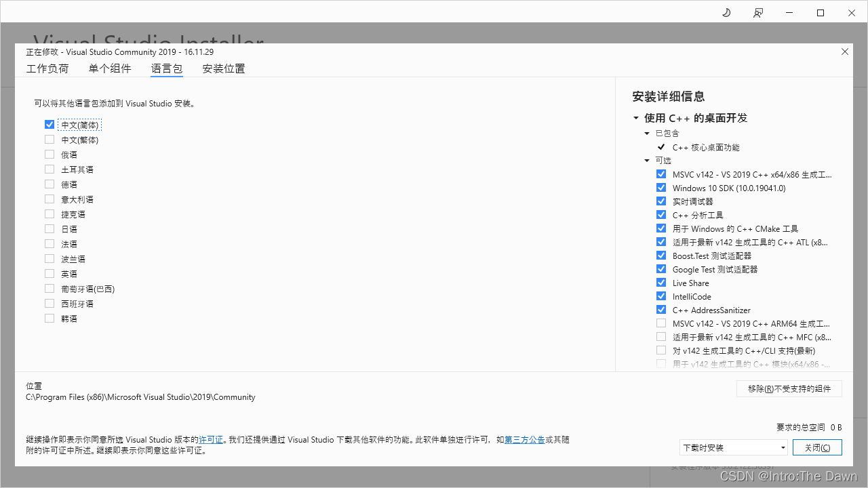Uncheck C++ 分析工具 component
868x488 pixels.
[661, 215]
